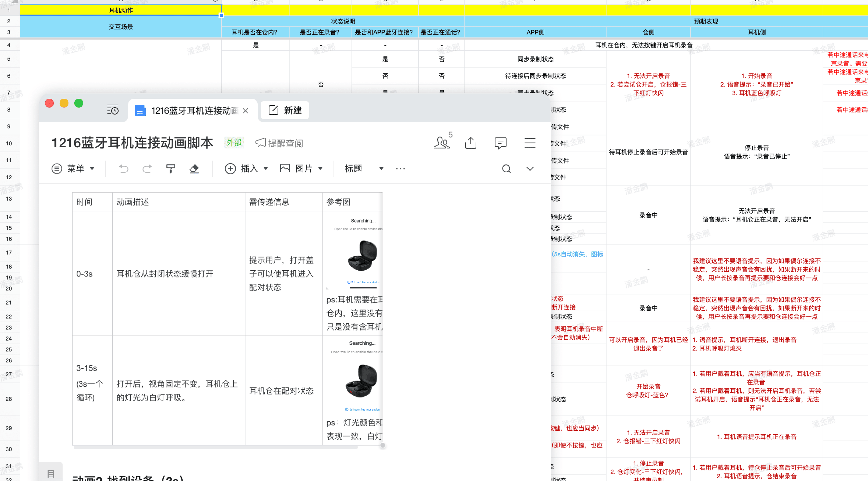Click the 预期表现 merged header
This screenshot has width=868, height=481.
pyautogui.click(x=706, y=21)
